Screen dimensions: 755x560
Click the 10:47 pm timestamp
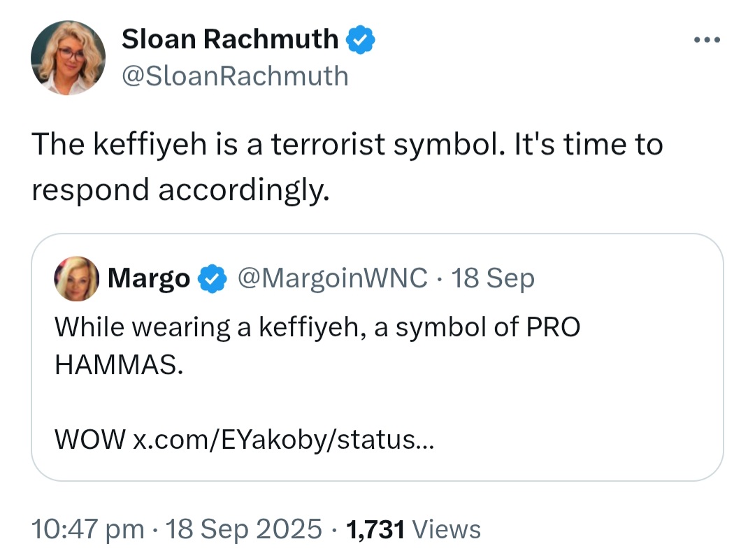[87, 529]
